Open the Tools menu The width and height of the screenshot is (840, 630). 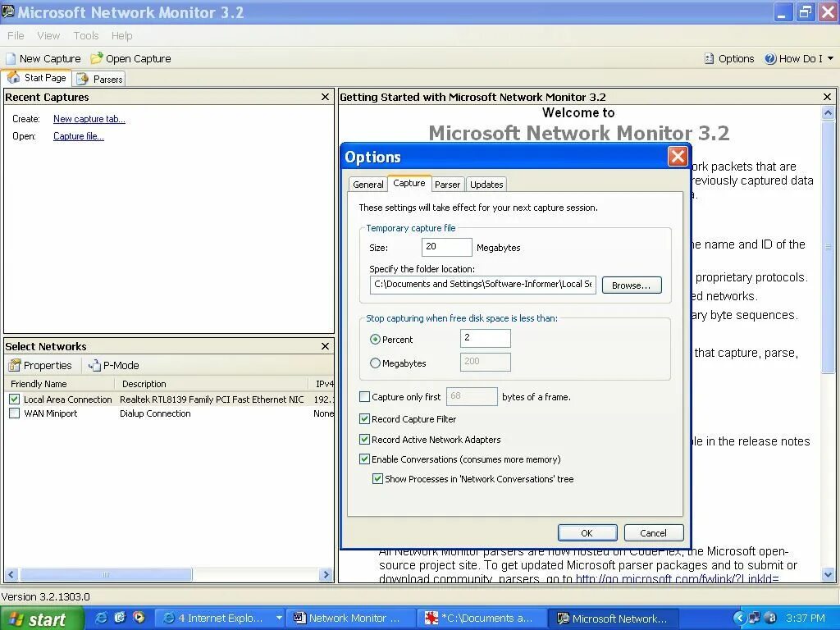click(85, 36)
